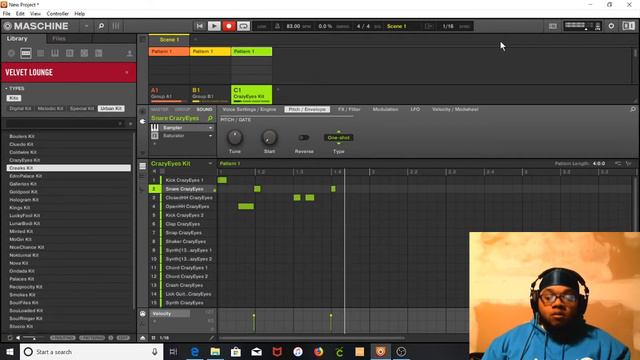Adjust browser preview volume slider
640x360 pixels.
coord(34,338)
